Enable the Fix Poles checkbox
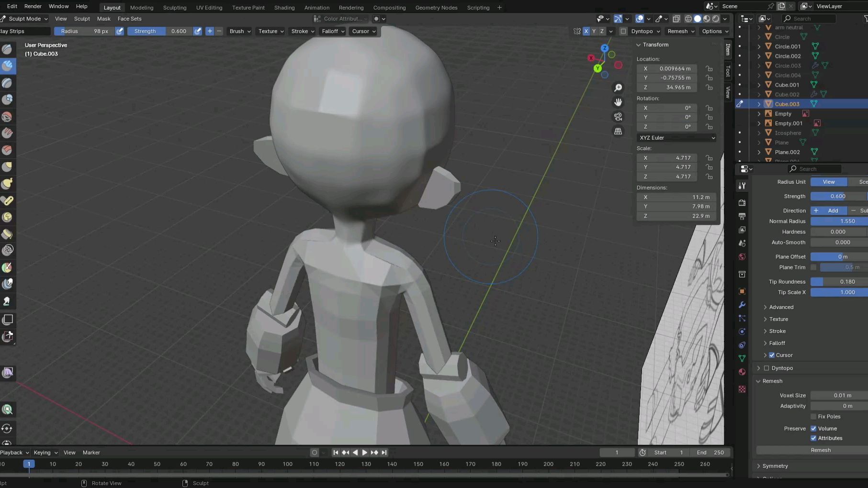868x488 pixels. pos(813,417)
